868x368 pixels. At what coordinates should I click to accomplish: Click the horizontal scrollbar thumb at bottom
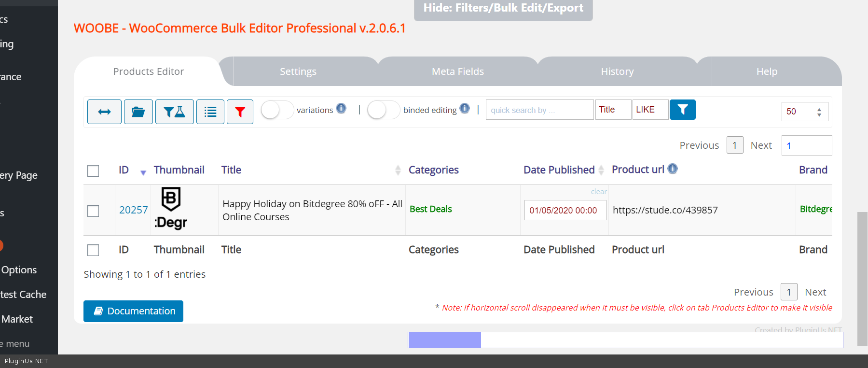(x=444, y=340)
